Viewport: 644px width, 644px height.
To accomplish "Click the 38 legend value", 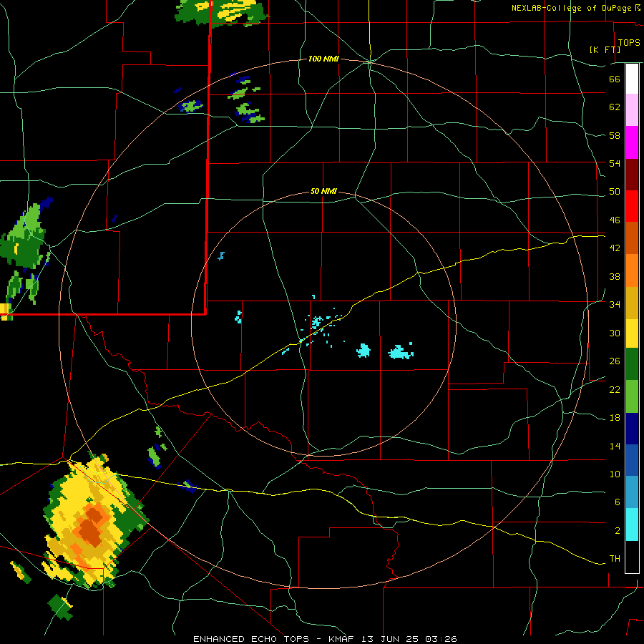I will [615, 277].
